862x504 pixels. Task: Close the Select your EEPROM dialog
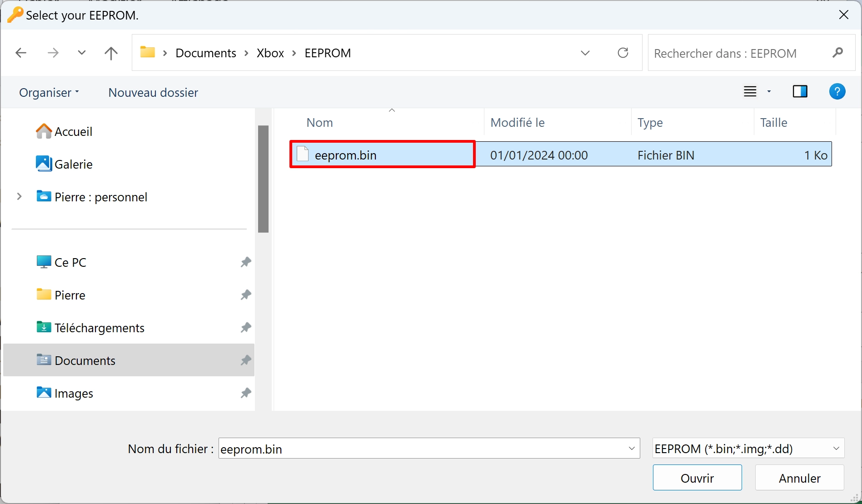(x=844, y=15)
